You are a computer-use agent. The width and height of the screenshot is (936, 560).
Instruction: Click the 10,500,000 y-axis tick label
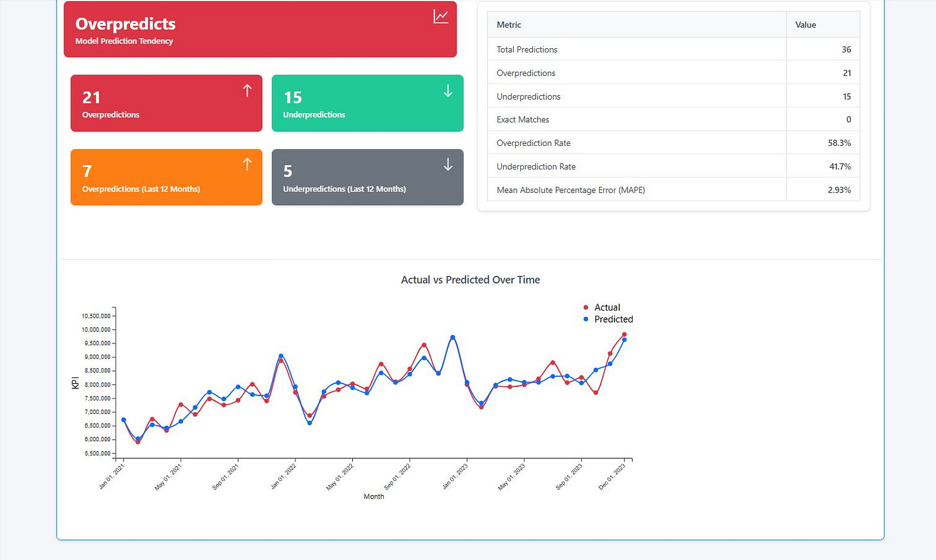point(96,316)
